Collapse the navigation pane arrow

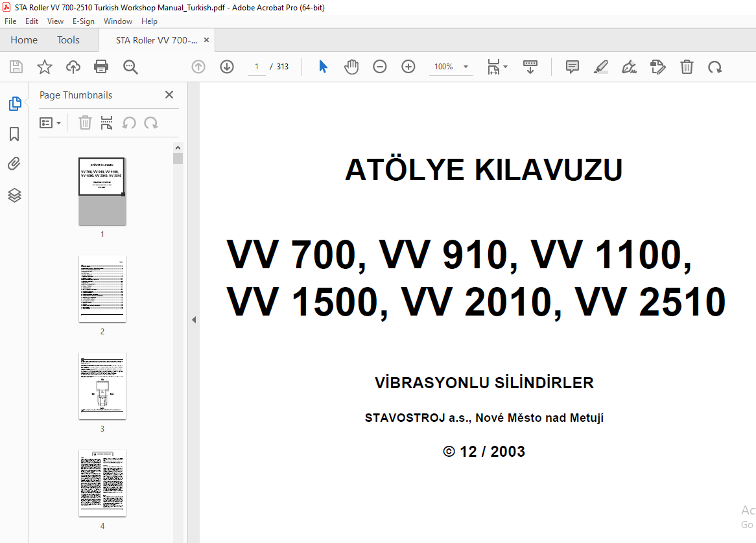[x=194, y=319]
